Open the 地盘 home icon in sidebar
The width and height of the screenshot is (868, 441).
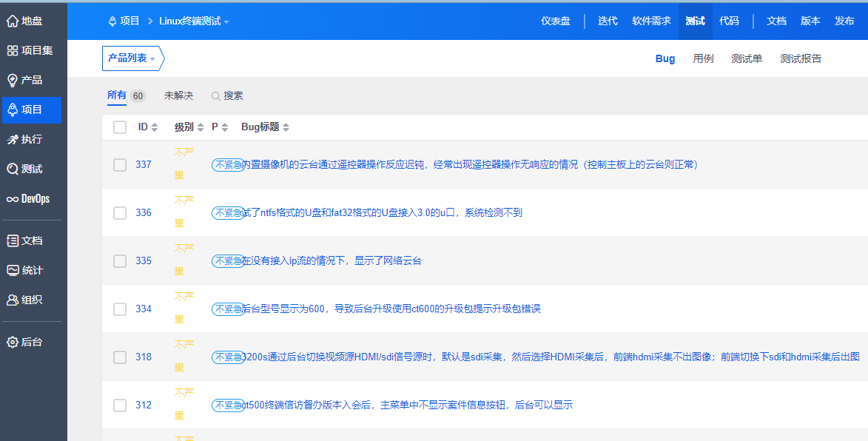[13, 21]
